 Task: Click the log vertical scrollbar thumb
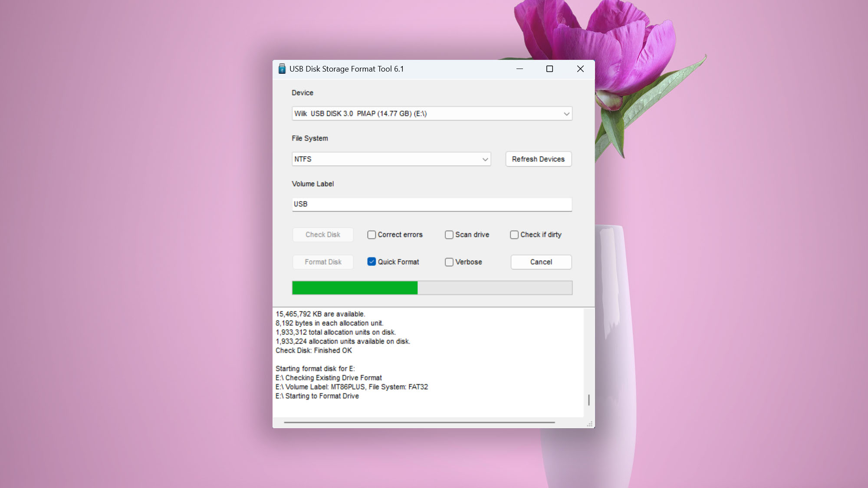(x=589, y=400)
